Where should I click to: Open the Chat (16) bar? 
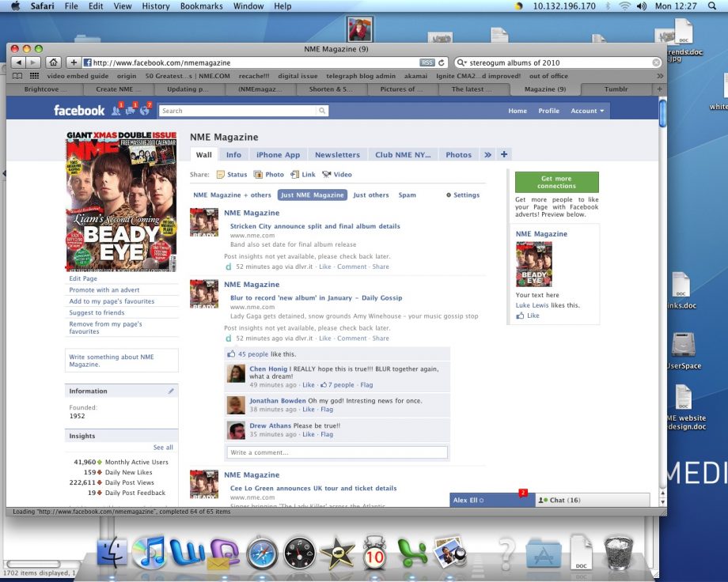593,500
